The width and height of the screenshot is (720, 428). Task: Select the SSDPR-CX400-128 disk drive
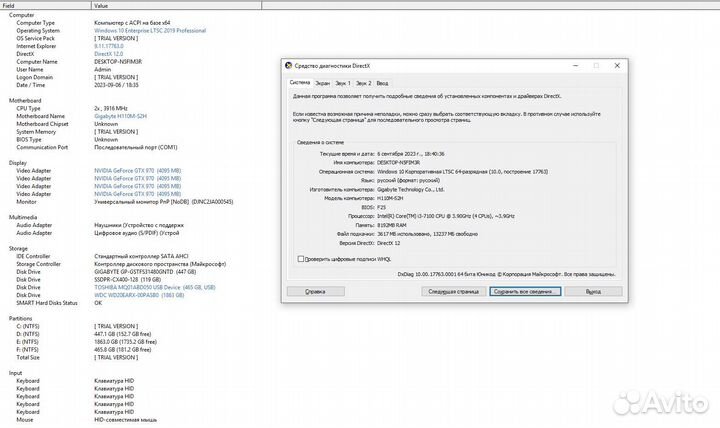click(128, 280)
